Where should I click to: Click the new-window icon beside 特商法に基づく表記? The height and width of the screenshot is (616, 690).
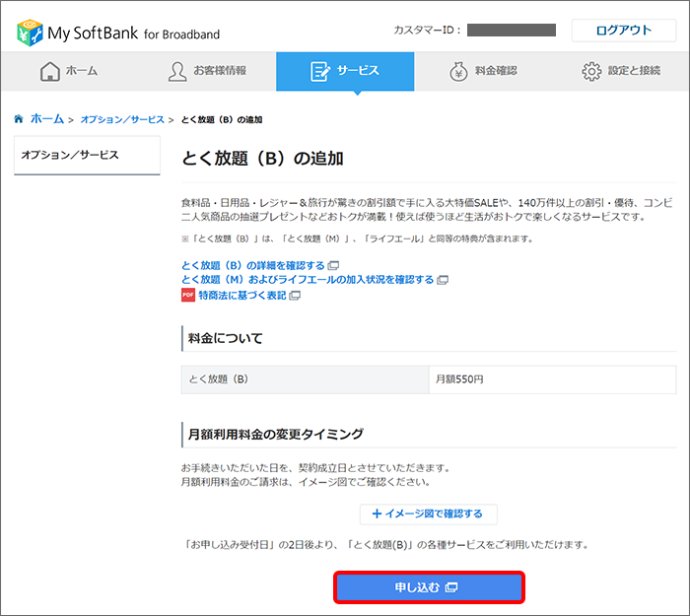click(295, 296)
